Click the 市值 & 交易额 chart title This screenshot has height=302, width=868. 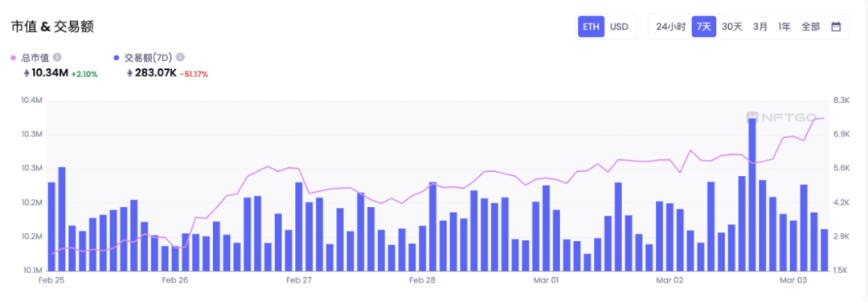pos(52,27)
